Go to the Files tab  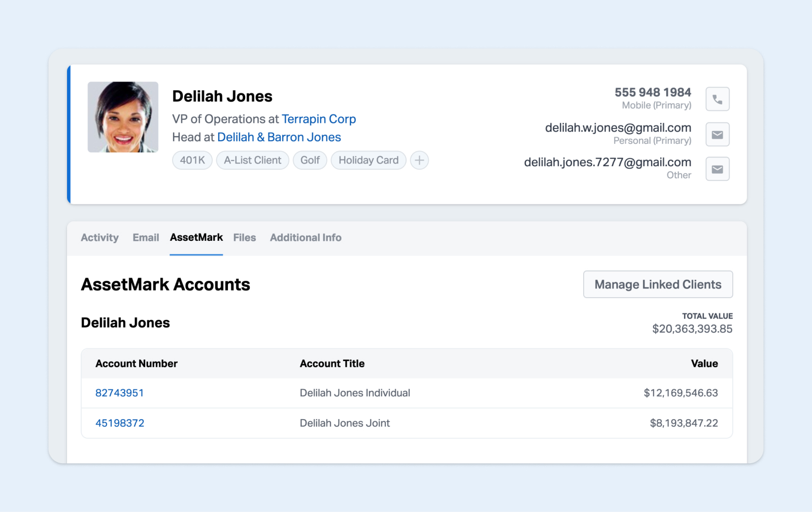244,238
